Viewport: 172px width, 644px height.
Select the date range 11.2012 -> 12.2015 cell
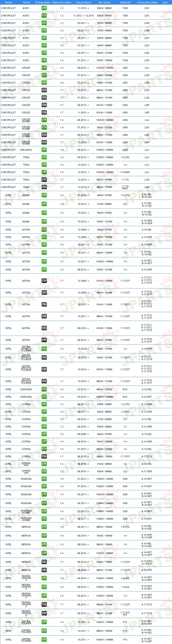84,16
